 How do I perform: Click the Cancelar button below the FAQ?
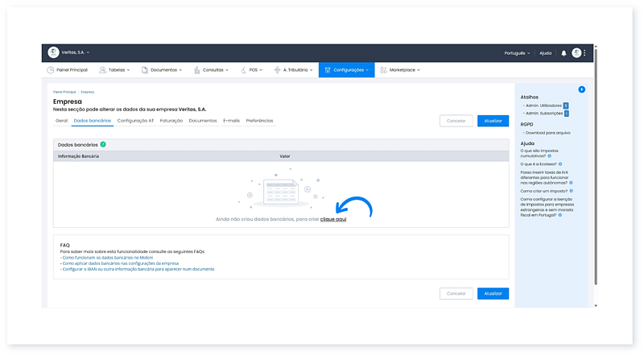click(456, 293)
